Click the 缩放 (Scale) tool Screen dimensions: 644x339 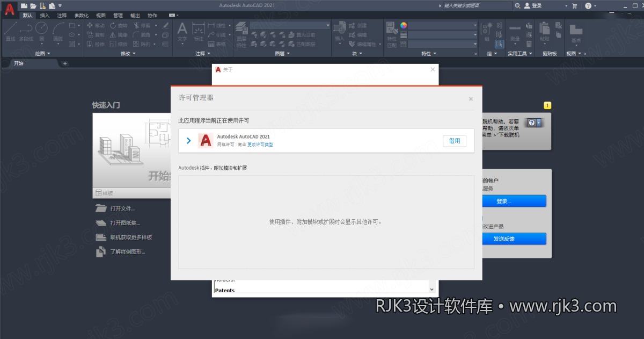(119, 45)
